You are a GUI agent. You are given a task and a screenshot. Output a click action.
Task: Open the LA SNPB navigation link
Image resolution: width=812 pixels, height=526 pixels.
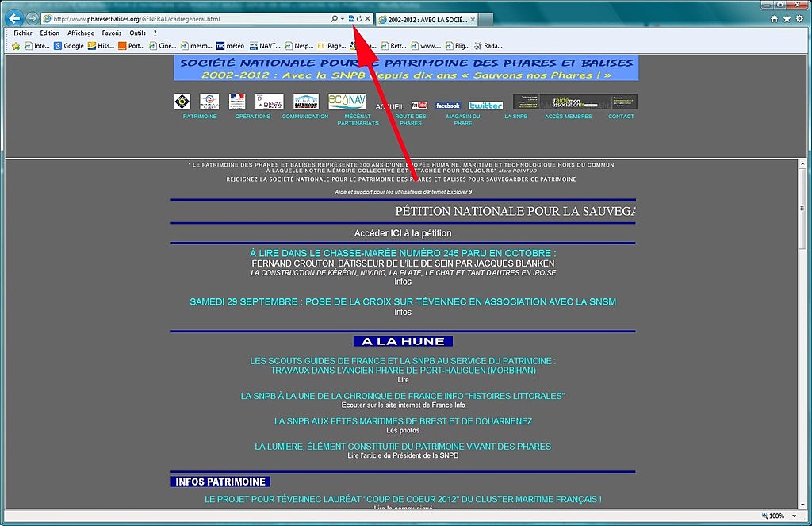[x=515, y=117]
